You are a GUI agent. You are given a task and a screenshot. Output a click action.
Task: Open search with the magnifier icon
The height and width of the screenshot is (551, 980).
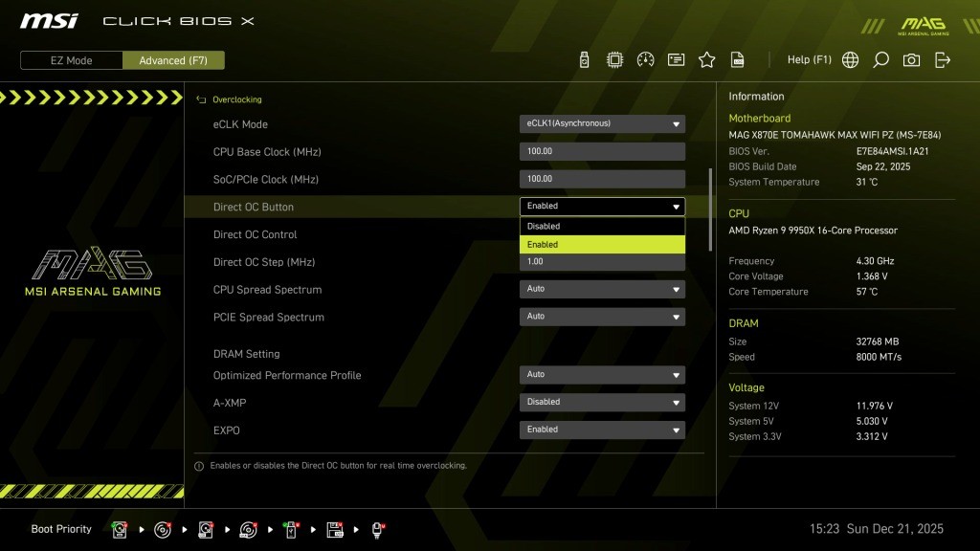click(x=880, y=60)
